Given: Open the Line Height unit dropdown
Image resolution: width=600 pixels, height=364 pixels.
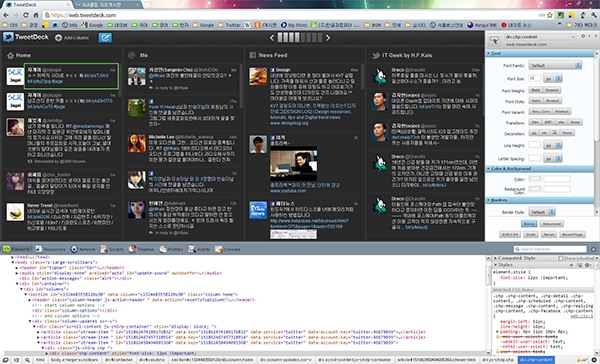Looking at the screenshot, I should [553, 145].
